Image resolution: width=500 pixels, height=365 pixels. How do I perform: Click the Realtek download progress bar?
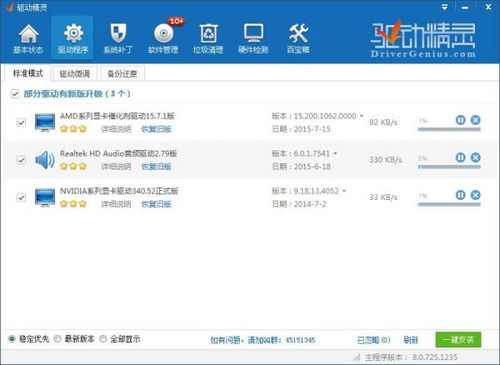point(449,167)
